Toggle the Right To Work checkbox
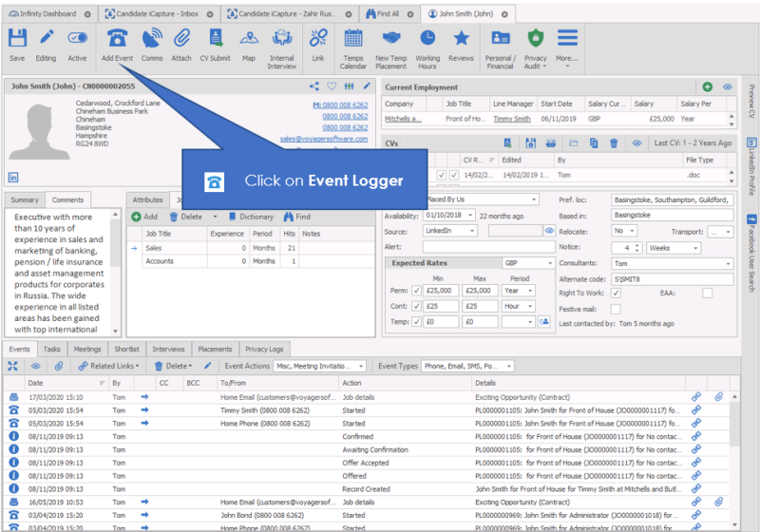The width and height of the screenshot is (760, 532). [x=616, y=293]
